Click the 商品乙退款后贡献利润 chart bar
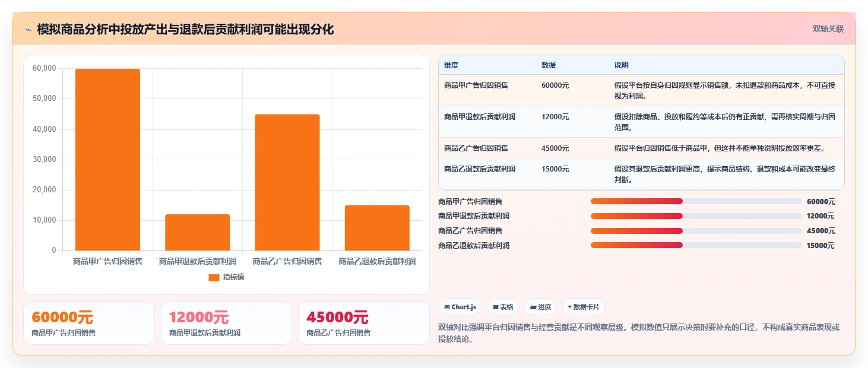The height and width of the screenshot is (368, 868). point(377,228)
